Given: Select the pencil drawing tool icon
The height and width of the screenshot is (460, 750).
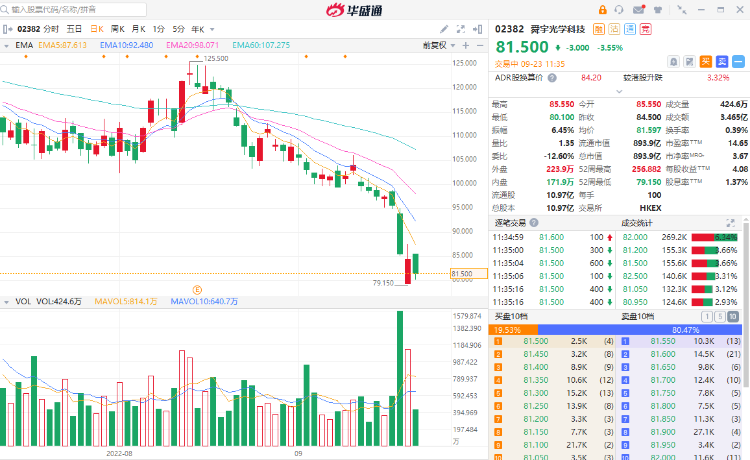Looking at the screenshot, I should [x=444, y=29].
